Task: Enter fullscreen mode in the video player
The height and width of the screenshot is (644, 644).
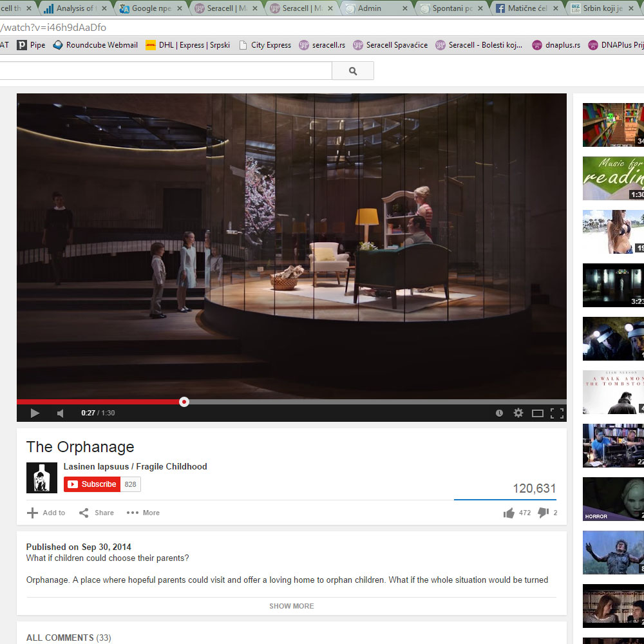Action: coord(556,413)
